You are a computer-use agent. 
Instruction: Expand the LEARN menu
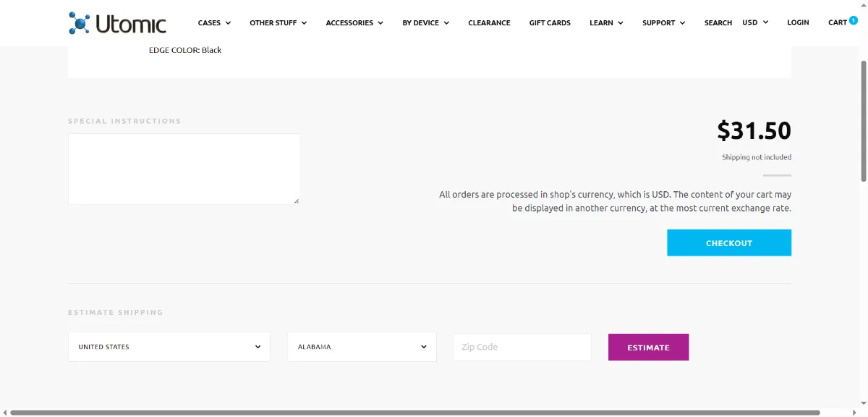point(606,22)
